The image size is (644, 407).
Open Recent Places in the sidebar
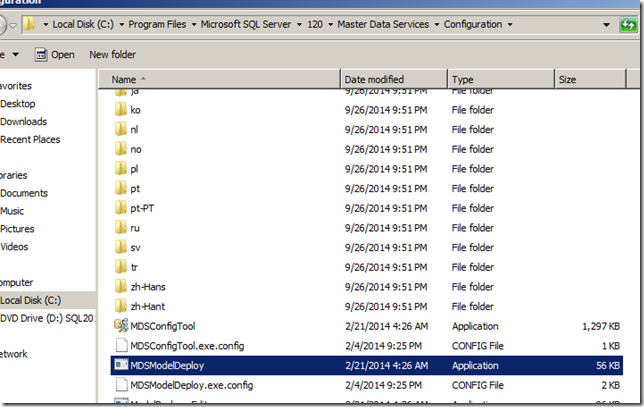coord(30,139)
